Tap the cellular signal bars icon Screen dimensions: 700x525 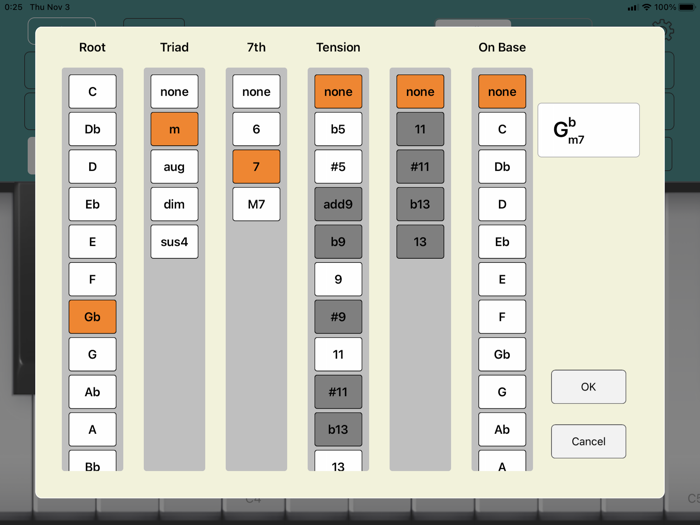pyautogui.click(x=632, y=7)
